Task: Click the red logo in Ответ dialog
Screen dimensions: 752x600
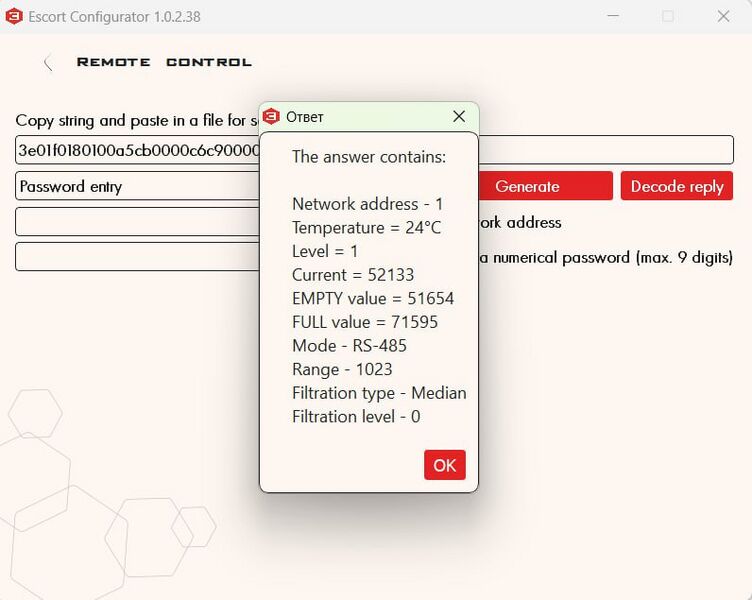Action: coord(271,117)
